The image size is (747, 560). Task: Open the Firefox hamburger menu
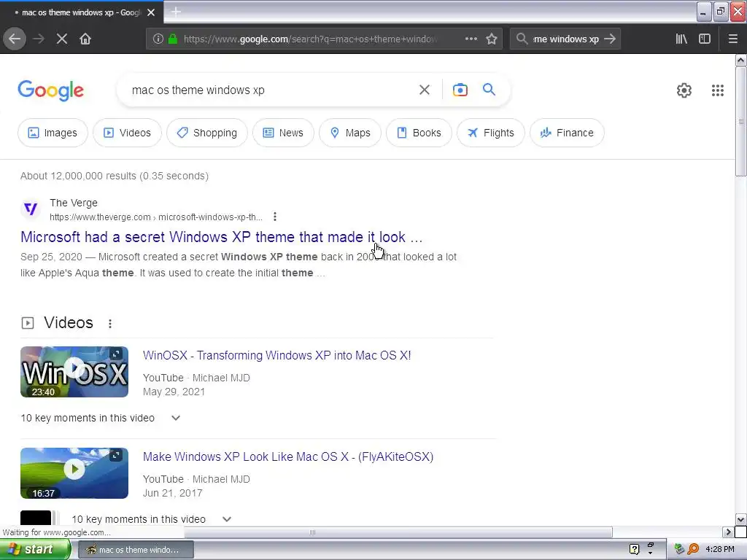pos(733,39)
